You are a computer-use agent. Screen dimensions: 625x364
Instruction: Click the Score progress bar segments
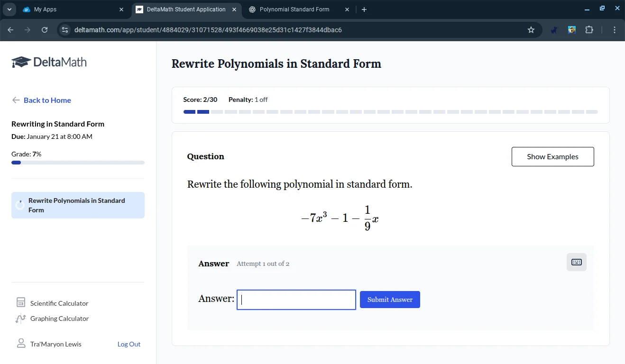[390, 112]
